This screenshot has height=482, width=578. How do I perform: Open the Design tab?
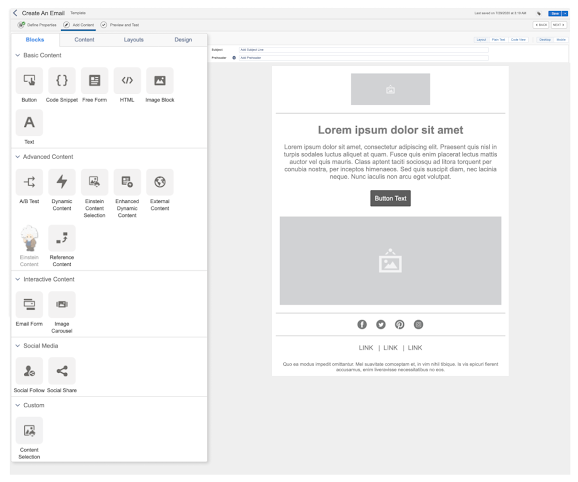[x=183, y=40]
